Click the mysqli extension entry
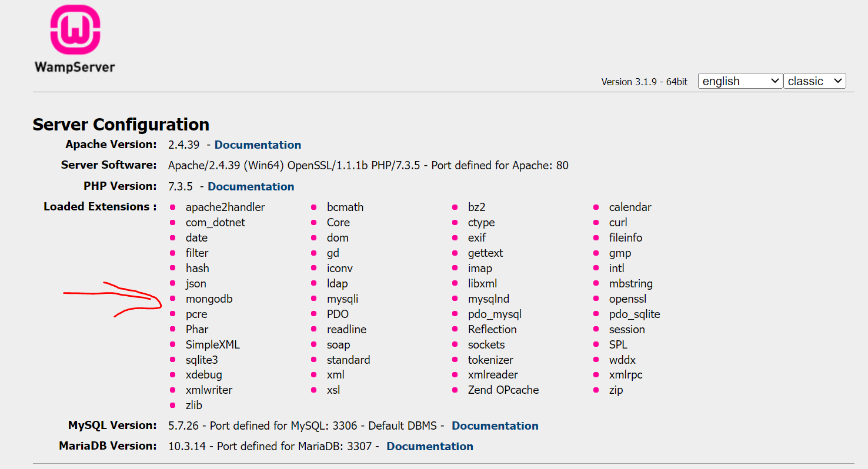The width and height of the screenshot is (868, 469). (342, 299)
